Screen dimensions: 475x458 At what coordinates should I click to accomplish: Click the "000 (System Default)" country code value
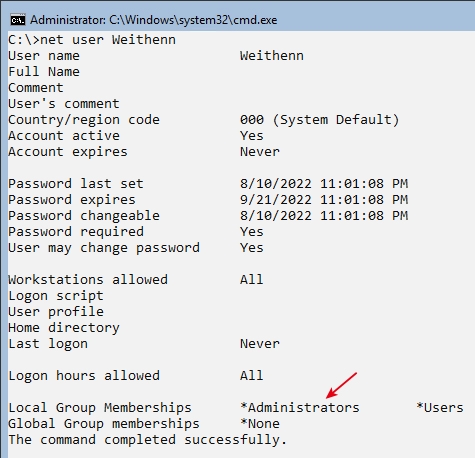pyautogui.click(x=319, y=120)
